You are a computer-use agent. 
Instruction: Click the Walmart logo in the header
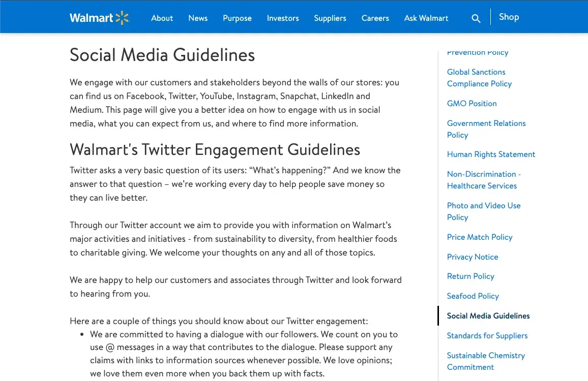coord(99,18)
